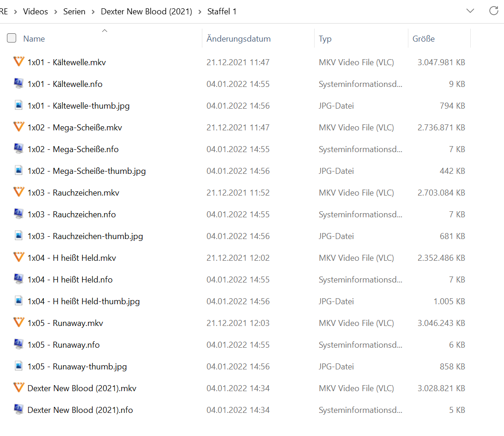Click image icon of 1x02 - Mega-Scheiße-thumb.jpg
504x436 pixels.
(18, 171)
